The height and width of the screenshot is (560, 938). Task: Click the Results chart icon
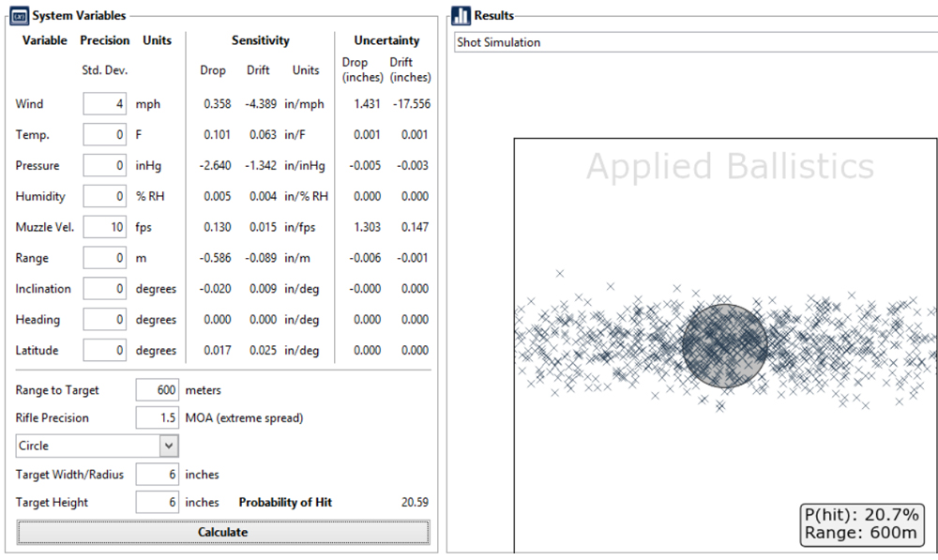(461, 16)
